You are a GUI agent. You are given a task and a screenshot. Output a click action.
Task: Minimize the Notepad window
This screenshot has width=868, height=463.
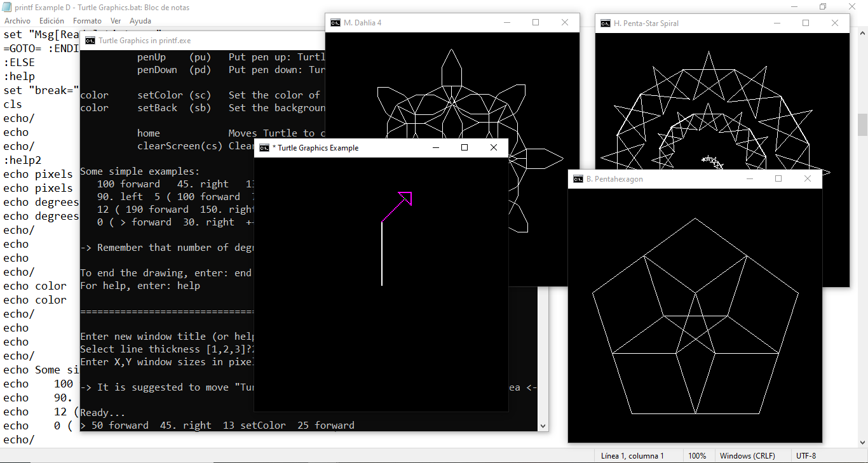pyautogui.click(x=794, y=7)
